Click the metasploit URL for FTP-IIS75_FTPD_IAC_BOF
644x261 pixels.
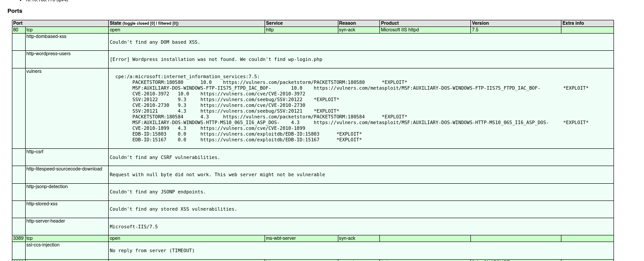[x=427, y=88]
